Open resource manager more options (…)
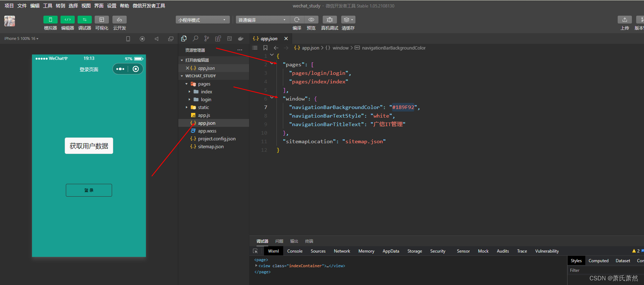Screen dimensions: 644x285 click(240, 50)
